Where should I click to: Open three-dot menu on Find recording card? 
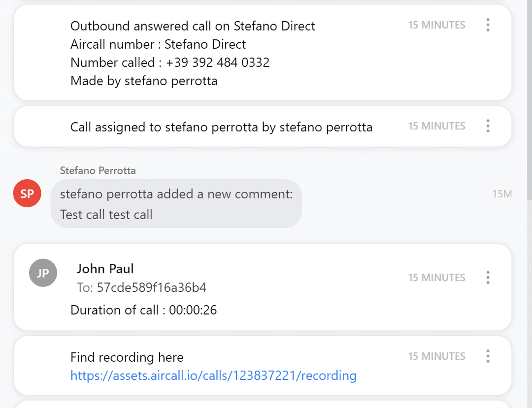(x=488, y=356)
